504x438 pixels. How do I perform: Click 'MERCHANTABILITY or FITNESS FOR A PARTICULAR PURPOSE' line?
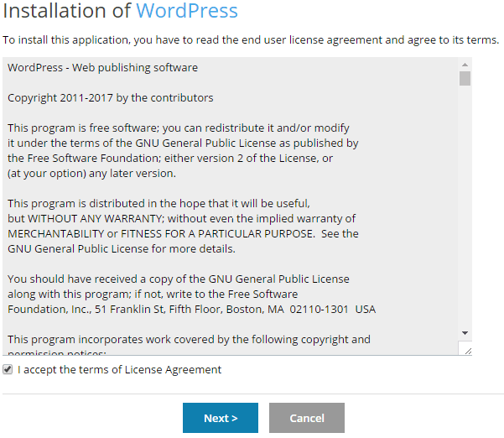click(x=183, y=233)
